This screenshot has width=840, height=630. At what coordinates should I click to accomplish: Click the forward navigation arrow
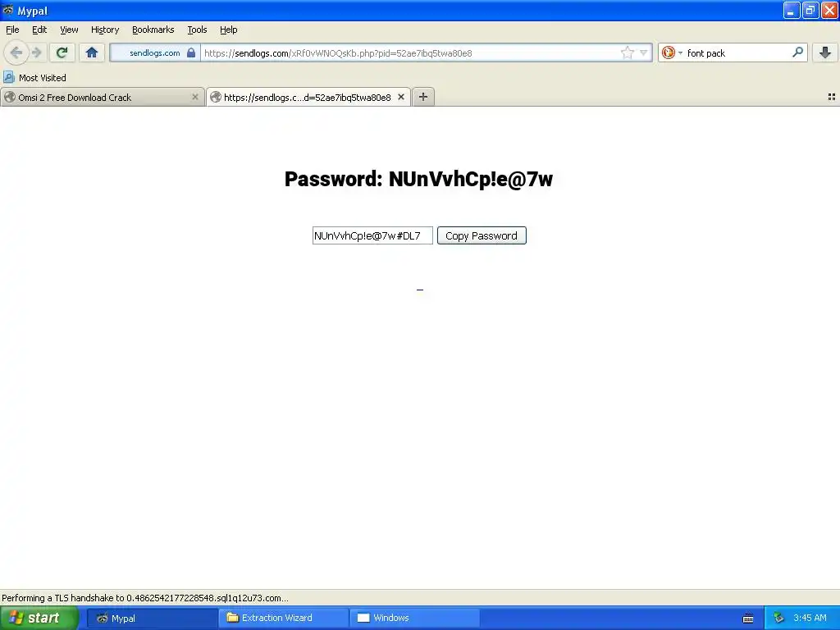(36, 52)
